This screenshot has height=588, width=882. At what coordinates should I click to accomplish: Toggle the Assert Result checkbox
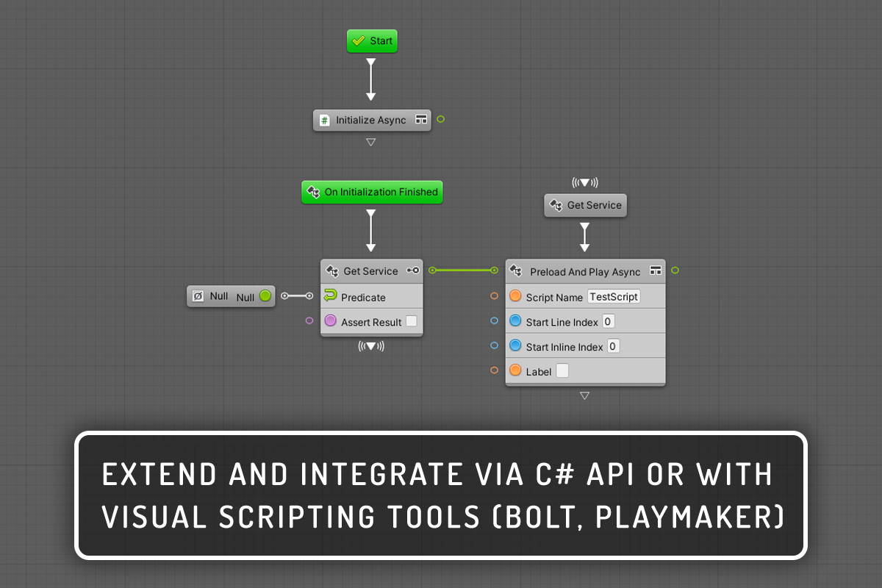click(412, 321)
